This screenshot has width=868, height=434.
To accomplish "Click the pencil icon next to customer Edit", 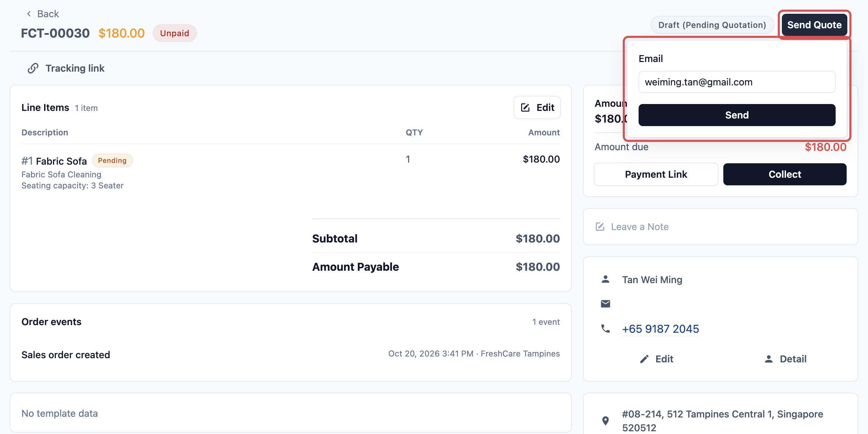I will coord(644,359).
